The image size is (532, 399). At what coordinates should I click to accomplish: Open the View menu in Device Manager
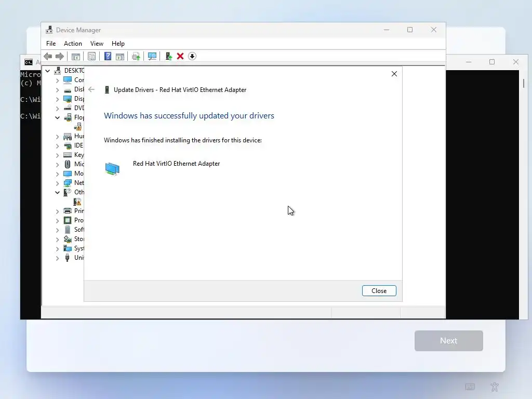[x=97, y=44]
